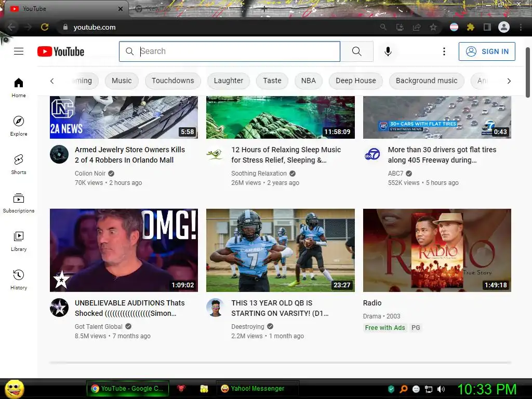The height and width of the screenshot is (399, 532).
Task: Open browser extensions puzzle icon
Action: click(470, 27)
